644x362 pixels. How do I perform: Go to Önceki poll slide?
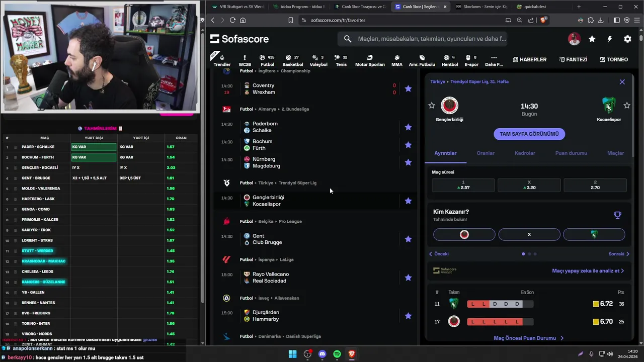pyautogui.click(x=439, y=254)
